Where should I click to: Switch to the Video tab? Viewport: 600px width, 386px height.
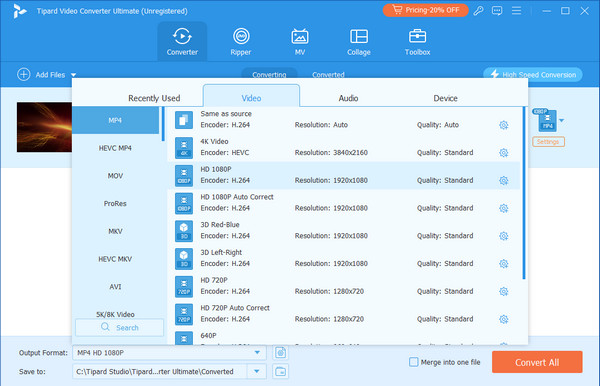coord(251,96)
